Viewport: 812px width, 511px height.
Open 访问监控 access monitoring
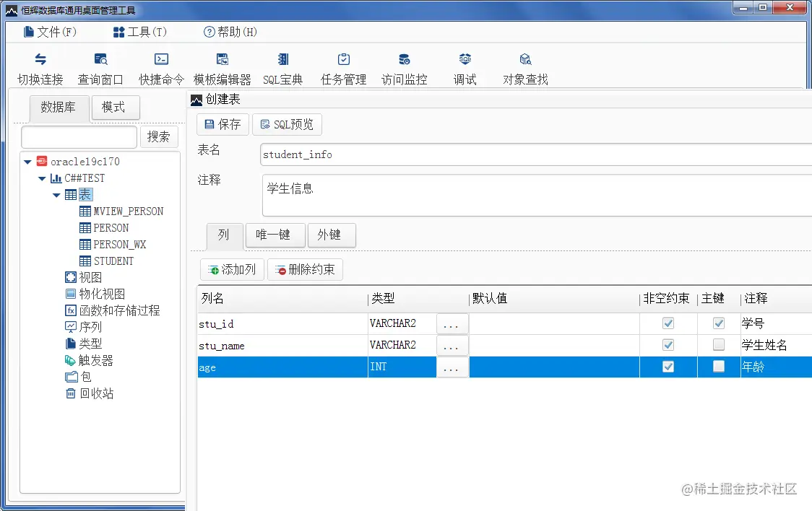pos(405,69)
